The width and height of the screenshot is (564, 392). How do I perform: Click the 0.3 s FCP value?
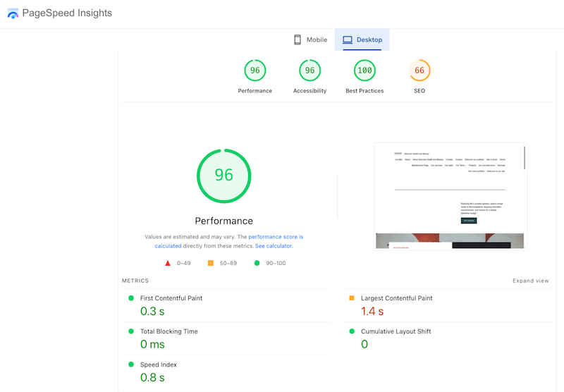point(152,311)
